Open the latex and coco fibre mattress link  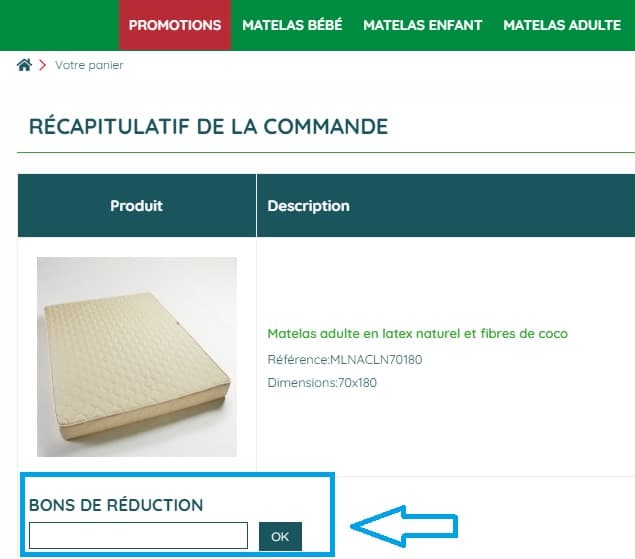click(x=418, y=333)
